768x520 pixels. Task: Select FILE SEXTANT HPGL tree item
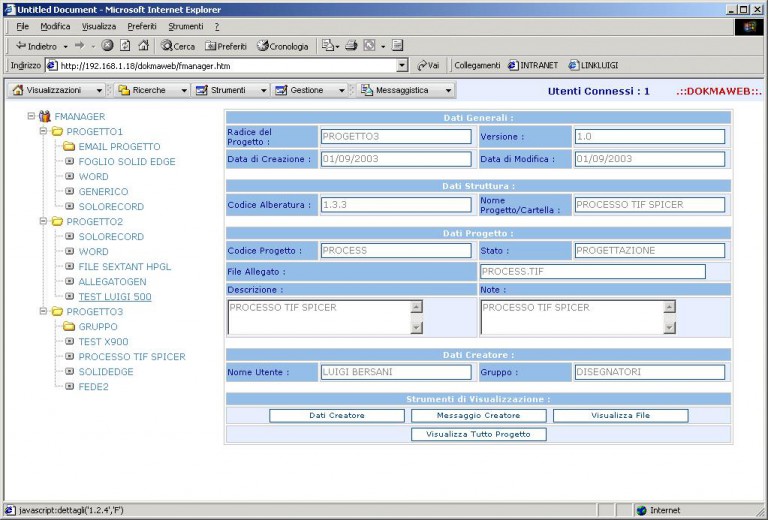point(125,266)
